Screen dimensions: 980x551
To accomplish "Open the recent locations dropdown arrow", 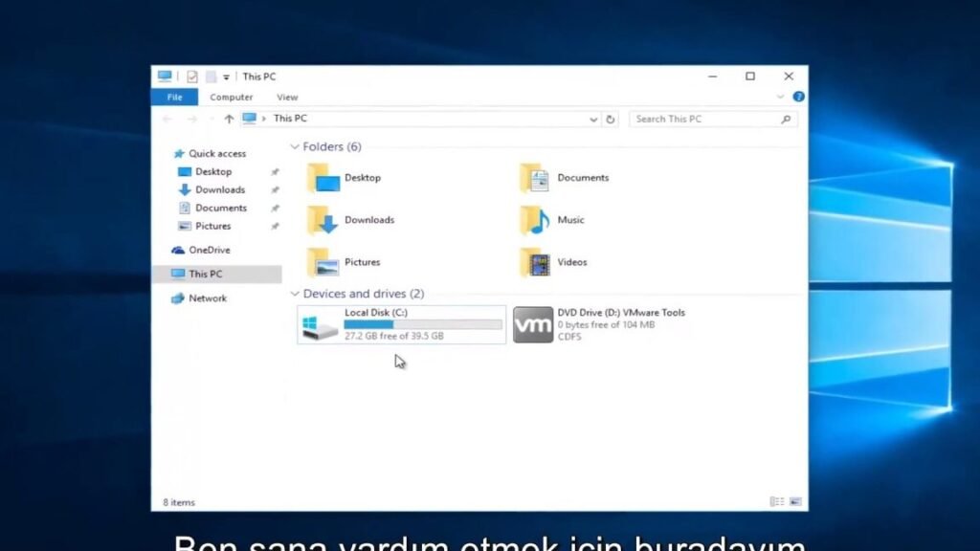I will [212, 120].
